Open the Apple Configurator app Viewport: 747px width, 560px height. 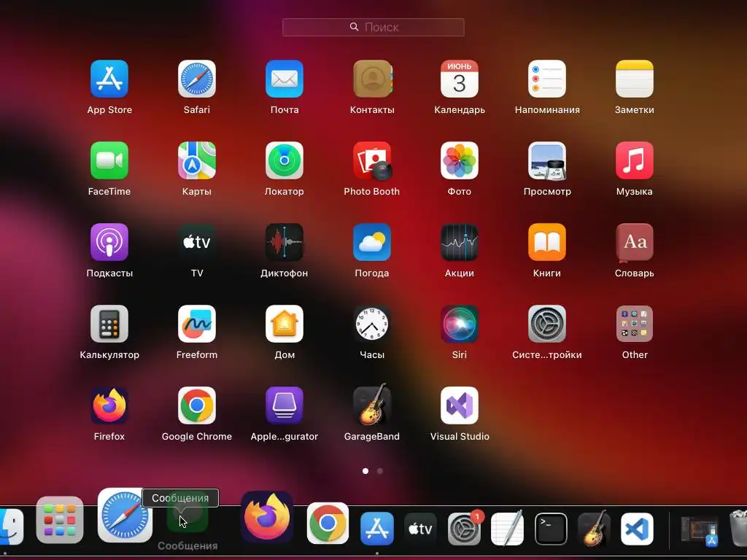[285, 405]
